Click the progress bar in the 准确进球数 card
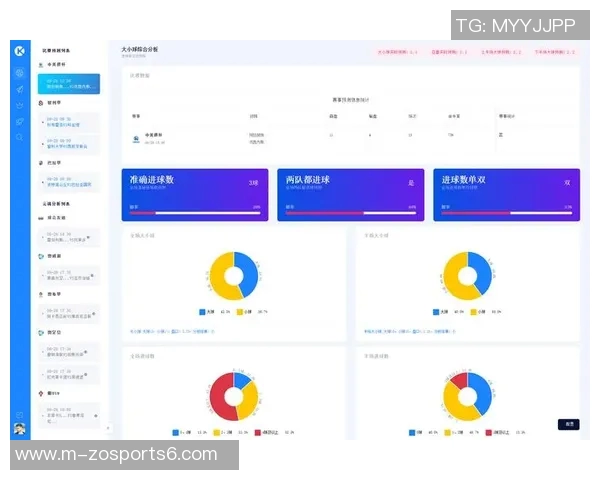The height and width of the screenshot is (480, 600). pos(195,213)
